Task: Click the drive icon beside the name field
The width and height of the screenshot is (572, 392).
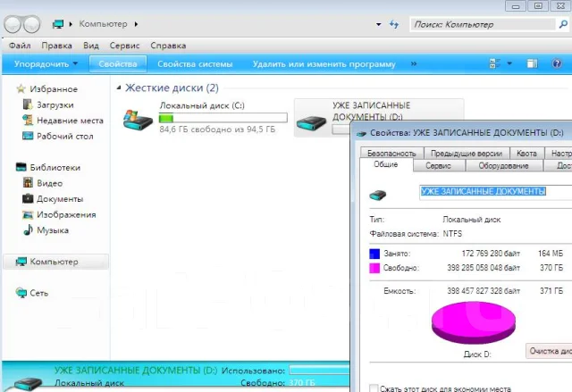Action: click(x=377, y=195)
